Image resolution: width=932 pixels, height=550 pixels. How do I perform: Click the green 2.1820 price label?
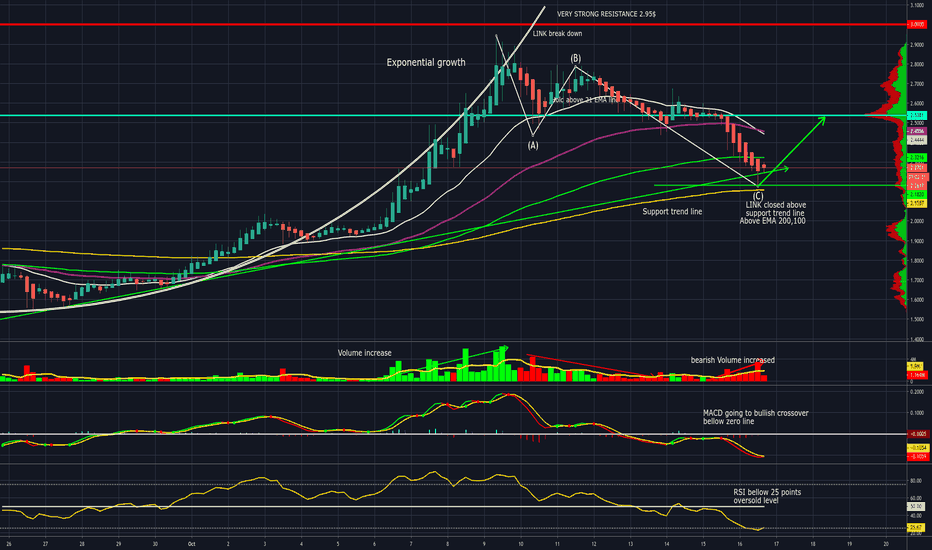tap(917, 194)
